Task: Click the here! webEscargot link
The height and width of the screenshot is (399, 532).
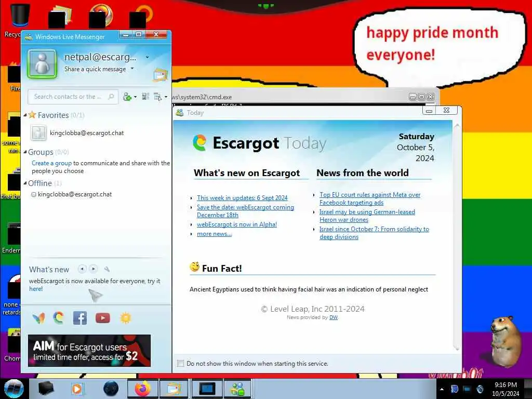Action: pos(36,289)
